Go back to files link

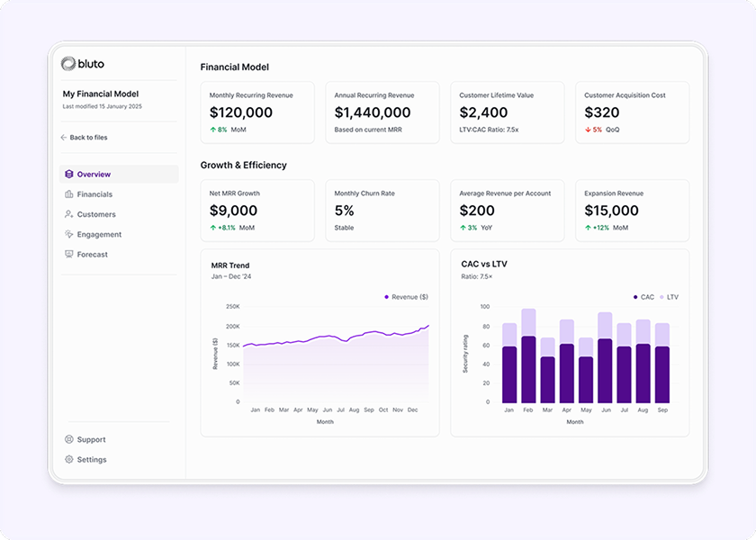tap(88, 138)
